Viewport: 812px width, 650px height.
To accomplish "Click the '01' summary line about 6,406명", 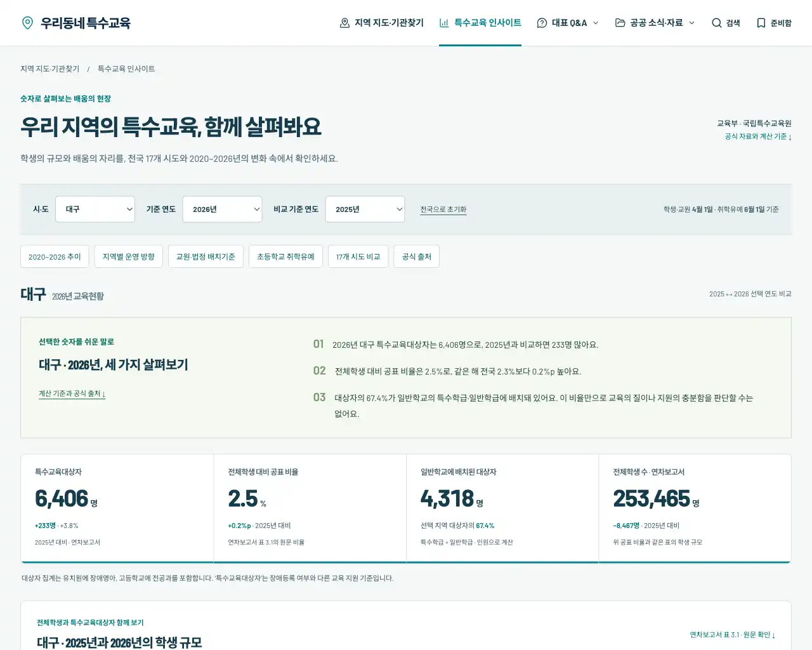I will coord(455,345).
